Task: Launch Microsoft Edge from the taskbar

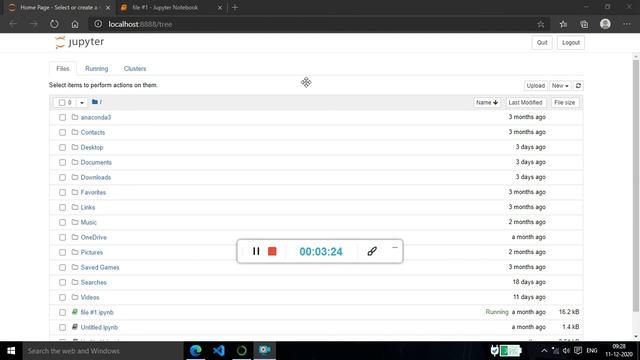Action: pyautogui.click(x=196, y=351)
